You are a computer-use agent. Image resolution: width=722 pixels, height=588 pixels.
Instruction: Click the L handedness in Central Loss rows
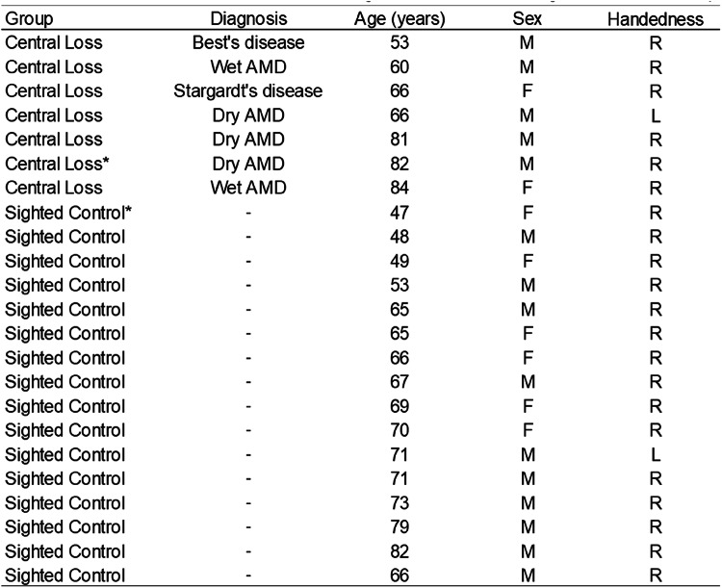point(656,115)
